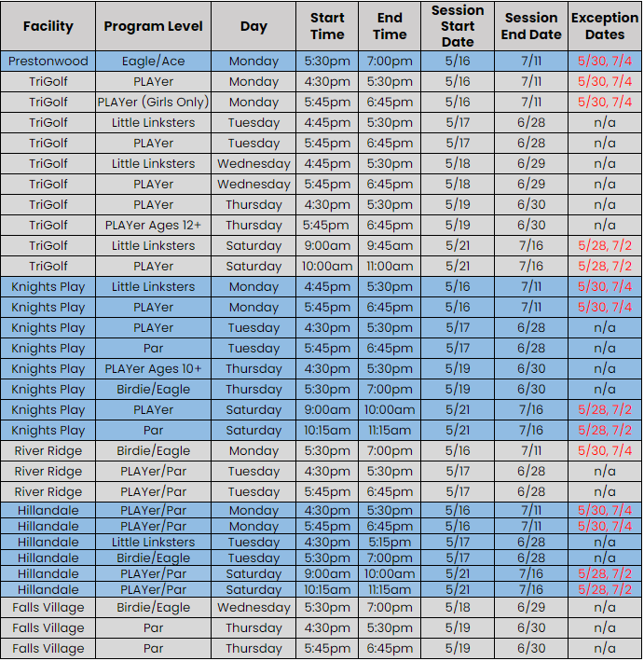Click Wednesday in the Falls Village row
644x661 pixels.
[x=253, y=608]
